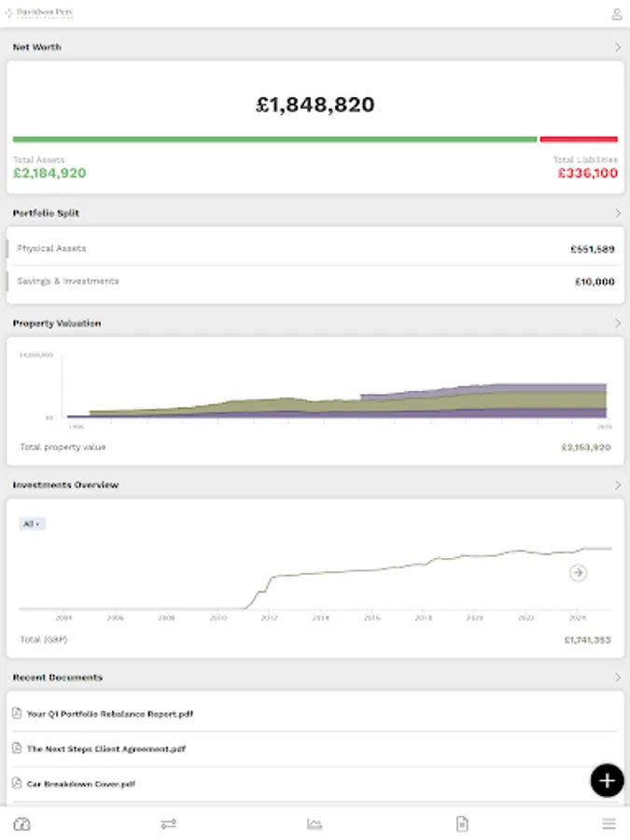Select Physical Assets in Portfolio Split
The height and width of the screenshot is (840, 630).
(315, 248)
